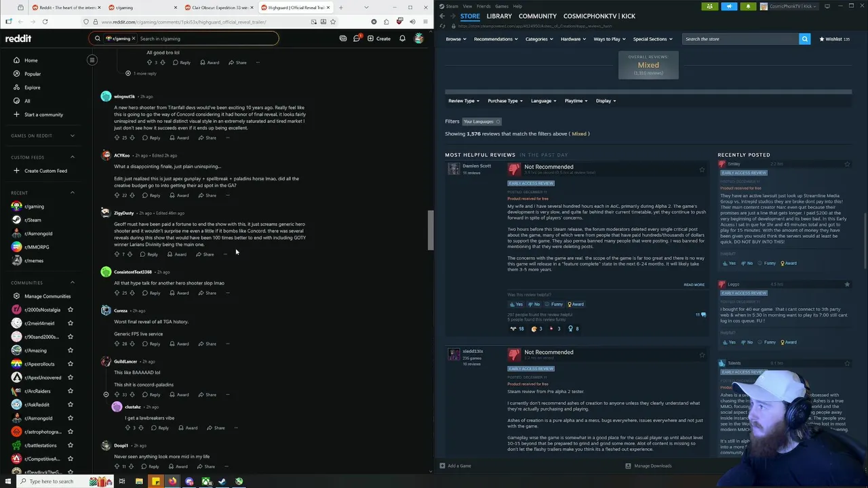Reload the Firefox page
Screen dimensions: 868x488
[45, 22]
